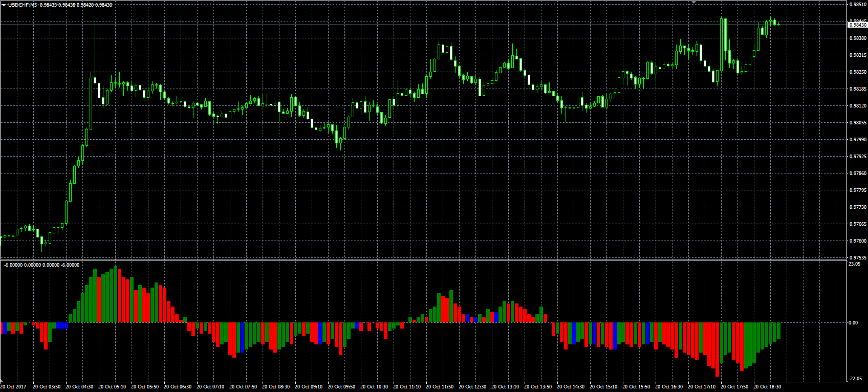Click the 20 Oct 2017 date label

point(13,387)
